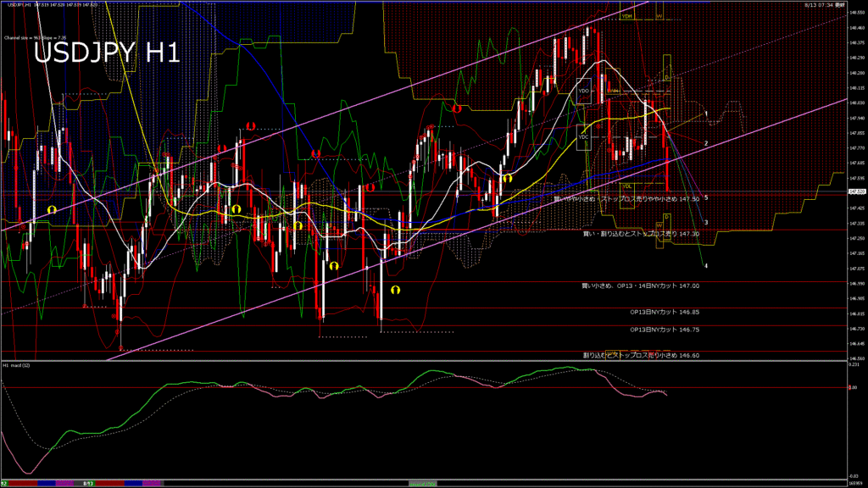The height and width of the screenshot is (488, 868).
Task: Select forecast path endpoint labeled 4
Action: (706, 265)
